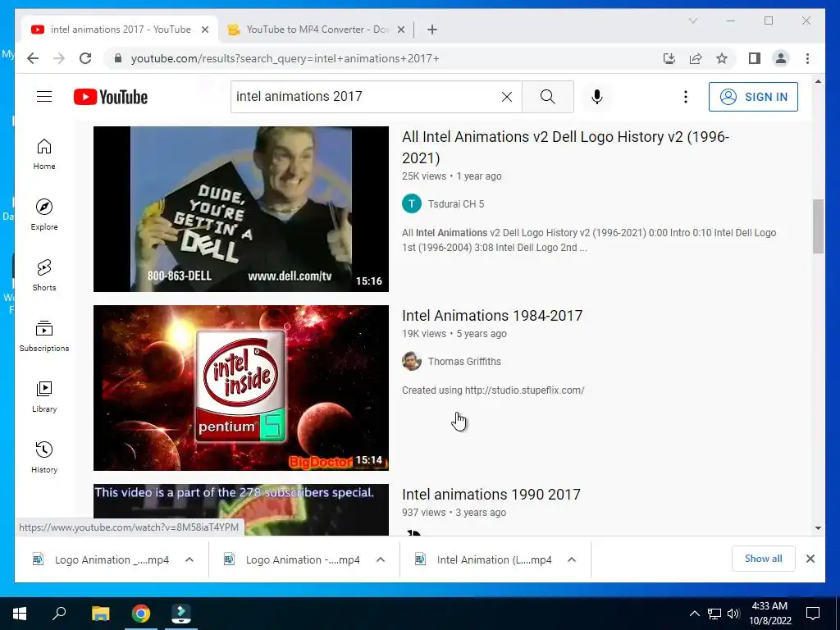Open the YouTube guide hamburger menu
840x630 pixels.
[x=44, y=97]
